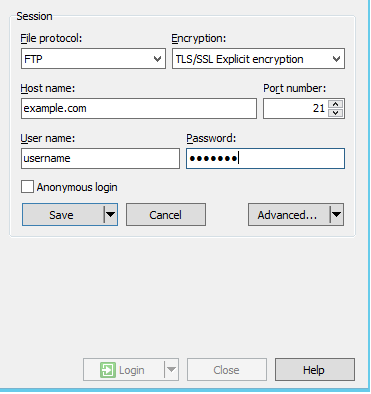Focus the User name field
The width and height of the screenshot is (371, 394).
pyautogui.click(x=100, y=158)
